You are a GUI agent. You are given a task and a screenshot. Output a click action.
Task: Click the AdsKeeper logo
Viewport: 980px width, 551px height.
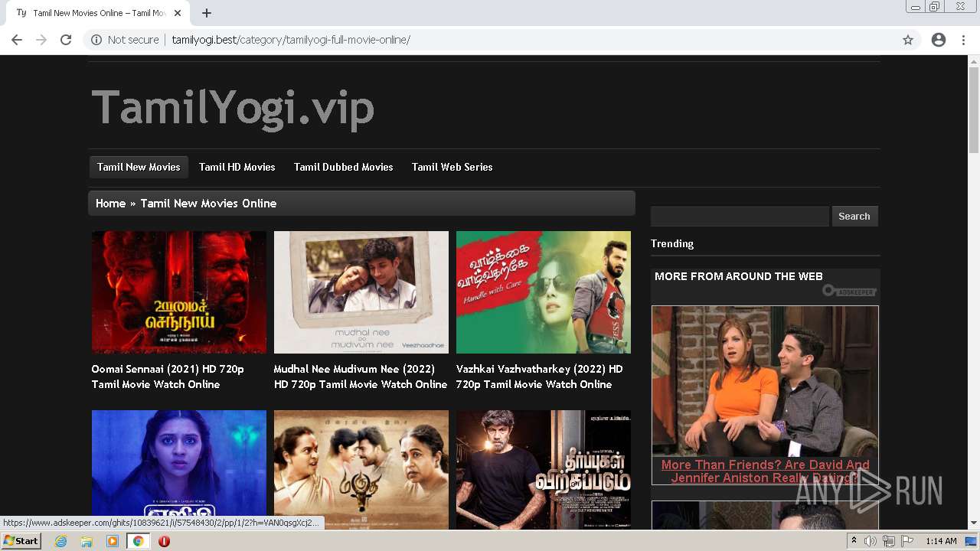(x=849, y=291)
